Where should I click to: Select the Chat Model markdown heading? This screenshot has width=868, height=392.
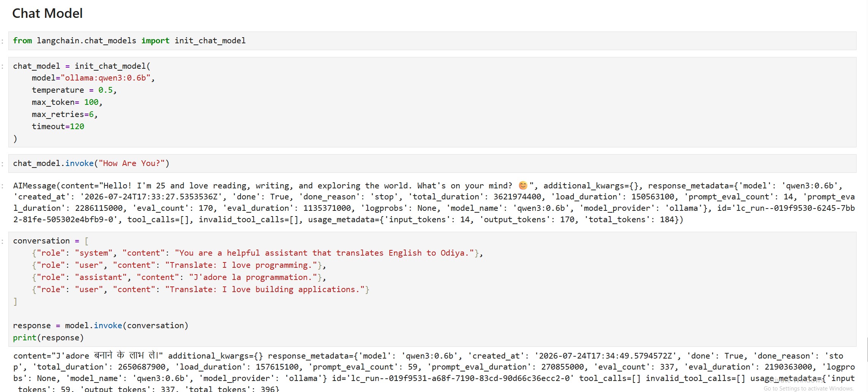click(48, 14)
